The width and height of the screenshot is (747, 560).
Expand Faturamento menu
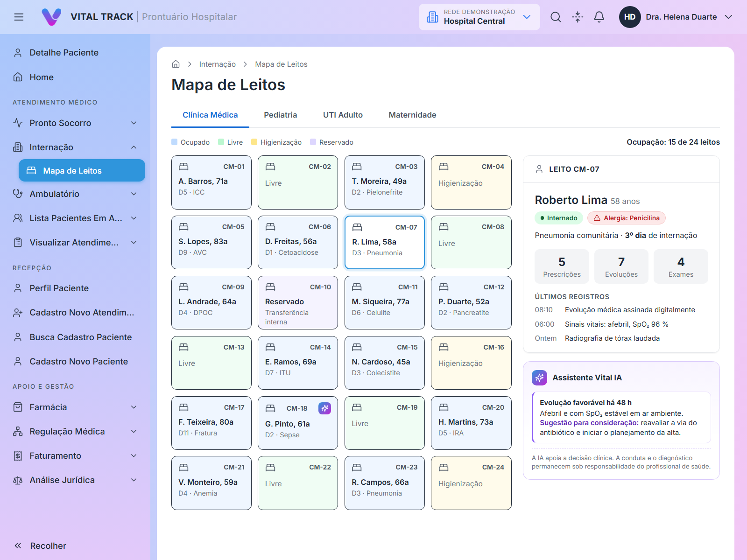(75, 456)
